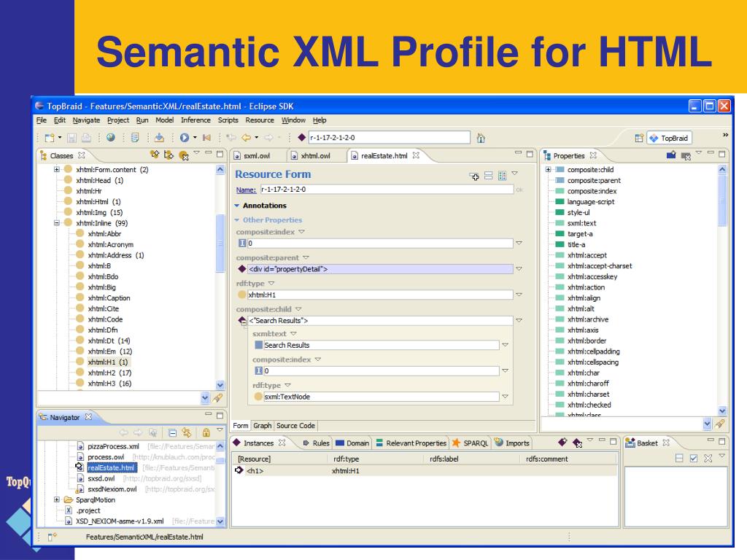The image size is (747, 560).
Task: Switch to the Source Code tab
Action: click(x=295, y=426)
